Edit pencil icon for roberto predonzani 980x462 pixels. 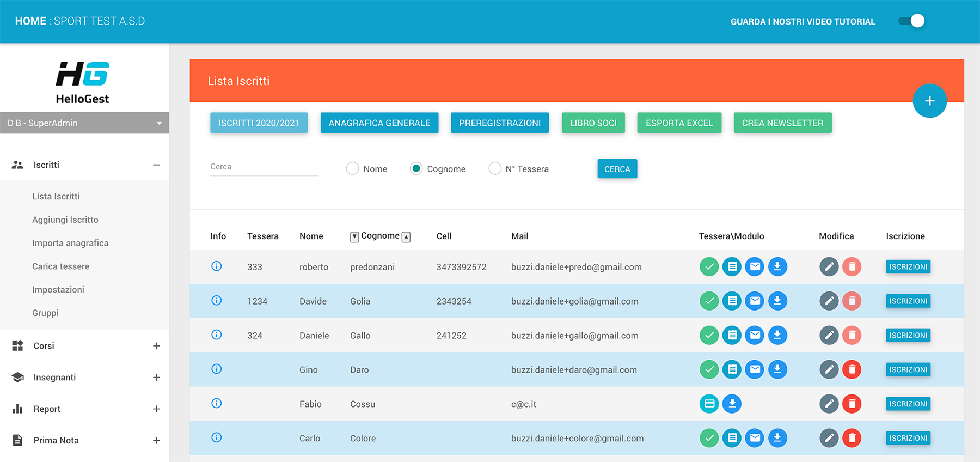(x=829, y=266)
